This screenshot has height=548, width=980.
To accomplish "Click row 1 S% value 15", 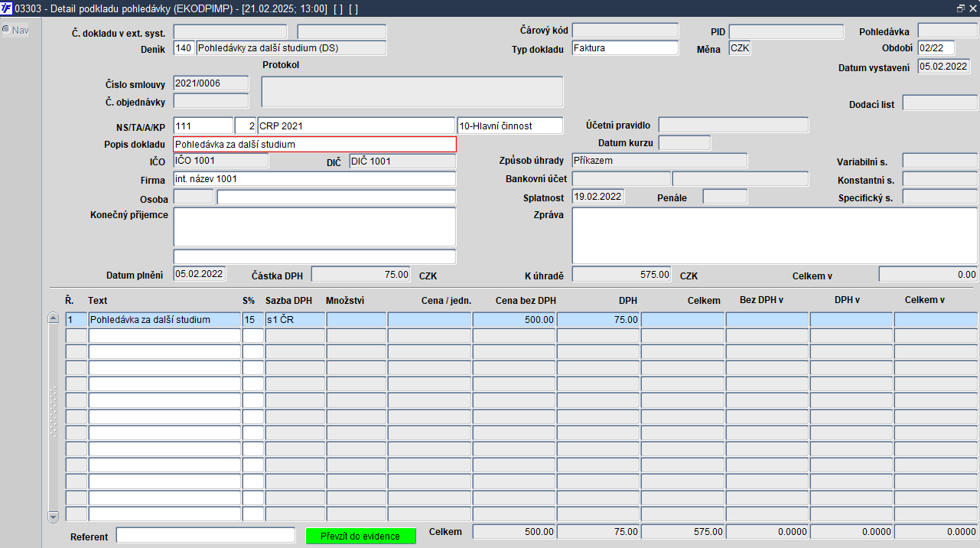I will (252, 320).
